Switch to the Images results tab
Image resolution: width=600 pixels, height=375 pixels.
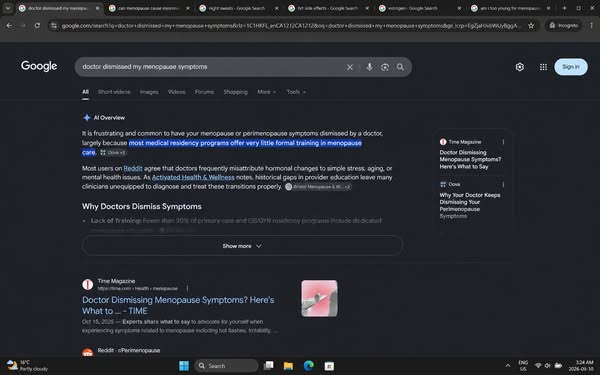(x=149, y=92)
